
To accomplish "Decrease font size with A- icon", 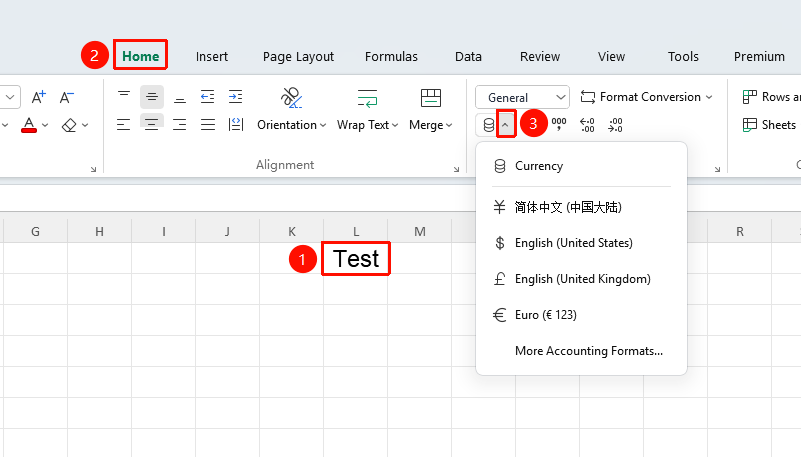I will tap(66, 97).
